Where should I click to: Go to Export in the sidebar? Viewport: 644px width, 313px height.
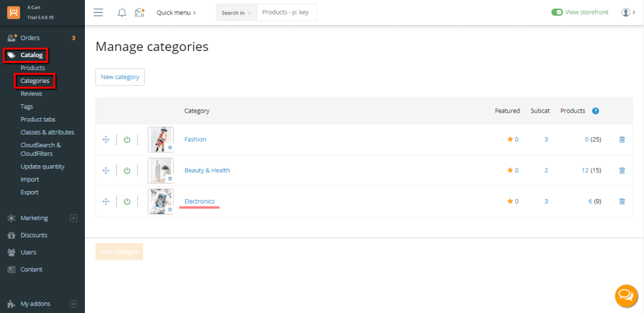click(x=30, y=192)
